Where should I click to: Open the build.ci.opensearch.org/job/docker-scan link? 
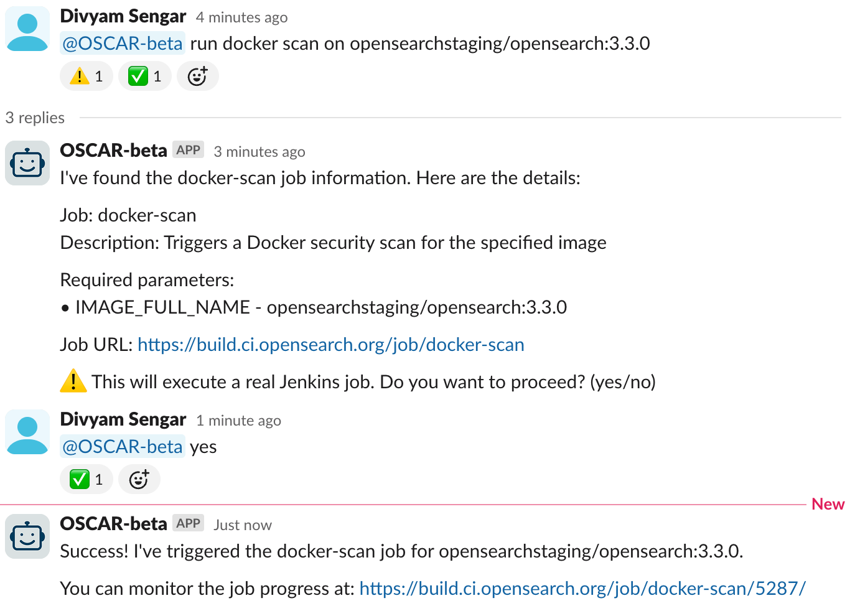[x=331, y=345]
